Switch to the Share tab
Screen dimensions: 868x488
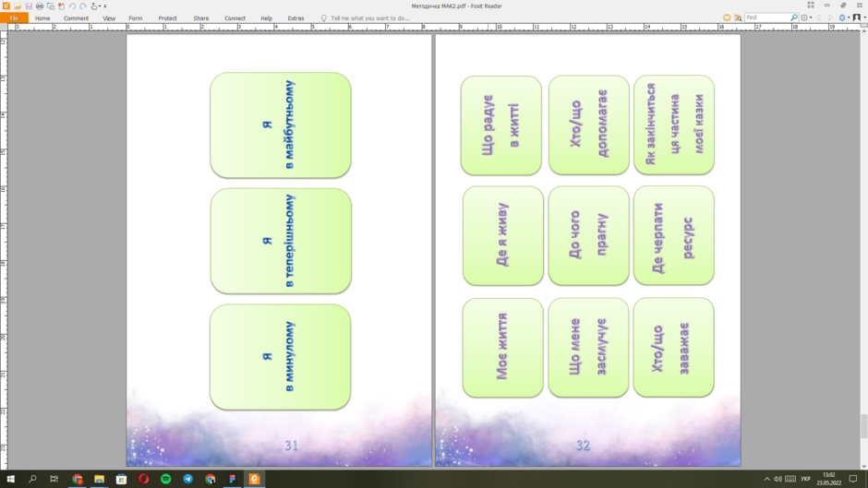201,18
